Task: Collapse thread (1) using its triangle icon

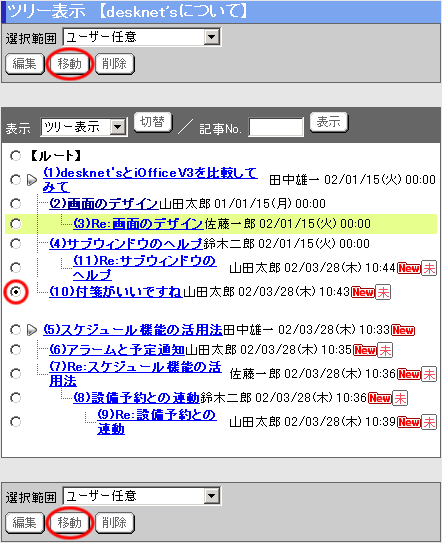Action: click(x=32, y=180)
